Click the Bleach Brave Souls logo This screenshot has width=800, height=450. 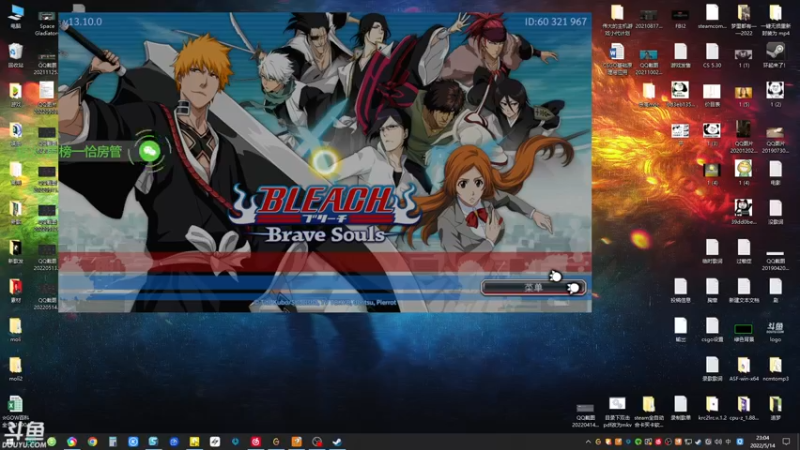[x=325, y=213]
